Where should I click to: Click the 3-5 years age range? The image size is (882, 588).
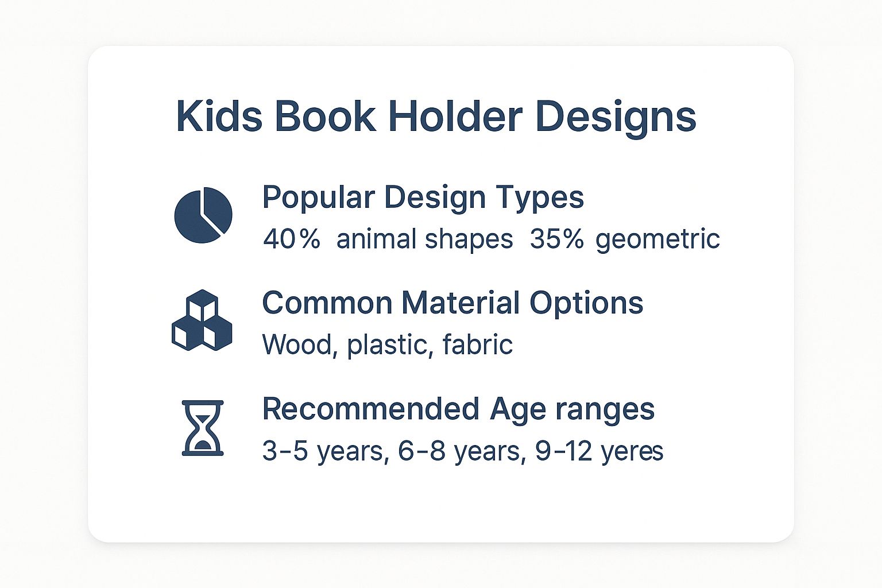[x=323, y=451]
